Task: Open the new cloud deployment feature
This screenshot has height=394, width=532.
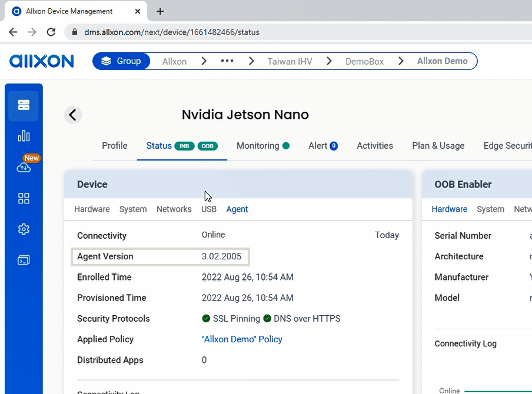Action: (x=24, y=167)
